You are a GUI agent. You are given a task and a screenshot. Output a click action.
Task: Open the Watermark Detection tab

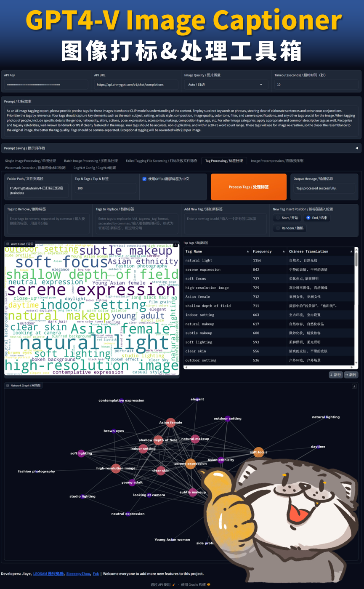(35, 168)
